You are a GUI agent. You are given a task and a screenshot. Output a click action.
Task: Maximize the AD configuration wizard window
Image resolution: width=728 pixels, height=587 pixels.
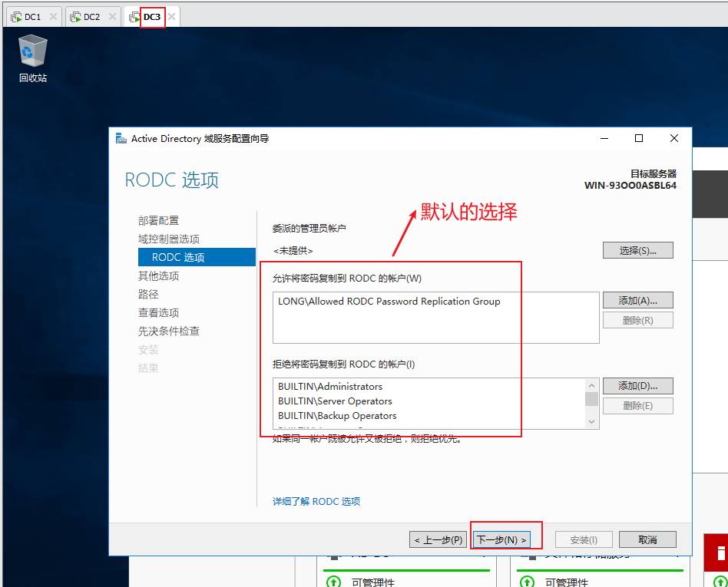(639, 138)
